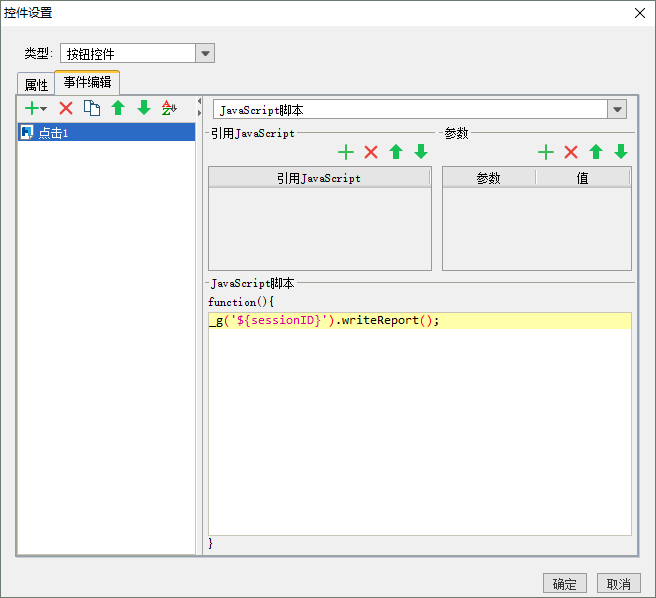Move parameter up in list
This screenshot has height=598, width=656.
[596, 152]
